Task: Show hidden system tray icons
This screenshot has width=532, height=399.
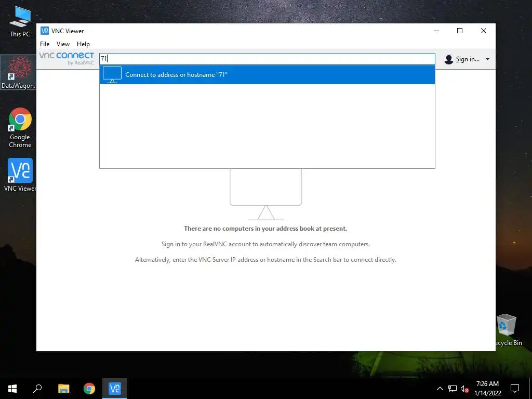Action: [x=440, y=389]
